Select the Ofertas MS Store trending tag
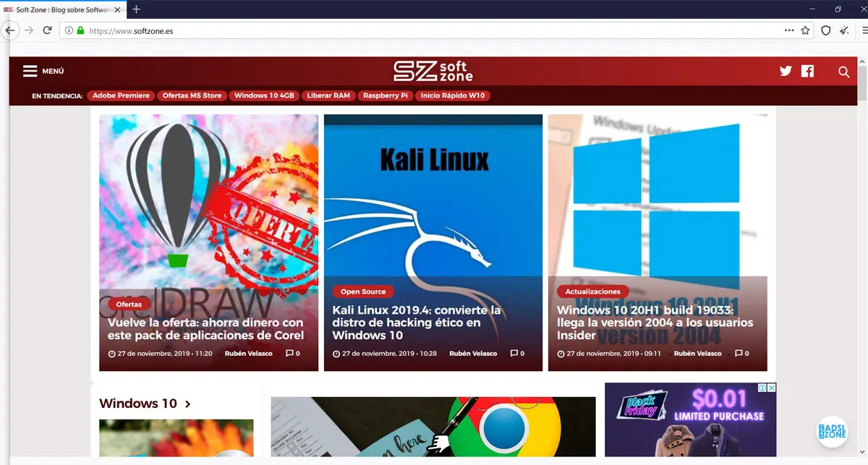This screenshot has width=868, height=465. click(192, 95)
